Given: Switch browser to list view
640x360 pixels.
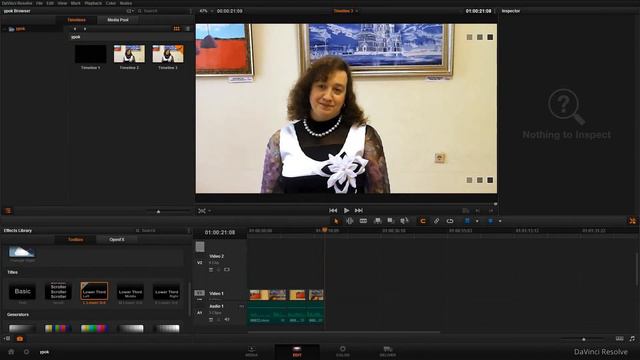Looking at the screenshot, I should pyautogui.click(x=188, y=29).
